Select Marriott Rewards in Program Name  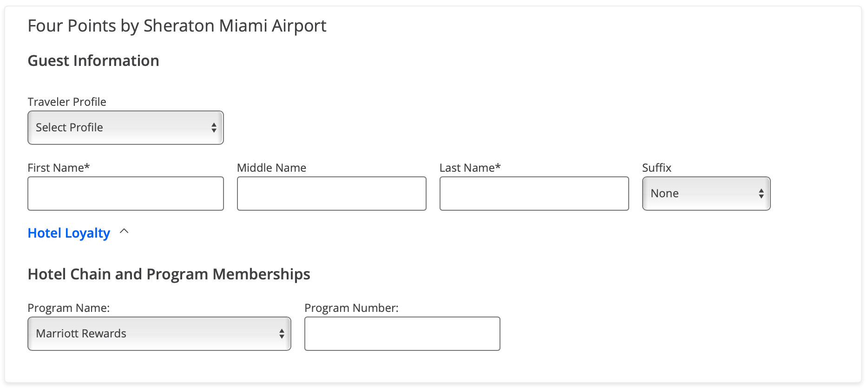[159, 333]
